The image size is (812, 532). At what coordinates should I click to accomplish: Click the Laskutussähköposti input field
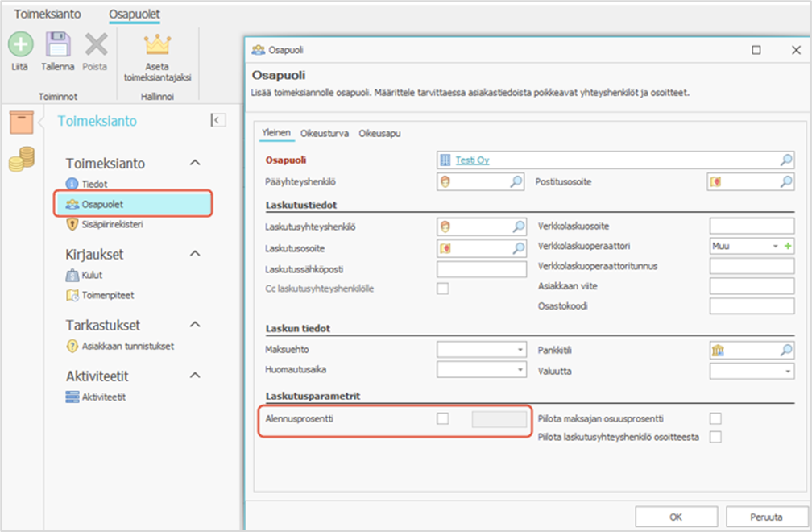click(x=482, y=268)
